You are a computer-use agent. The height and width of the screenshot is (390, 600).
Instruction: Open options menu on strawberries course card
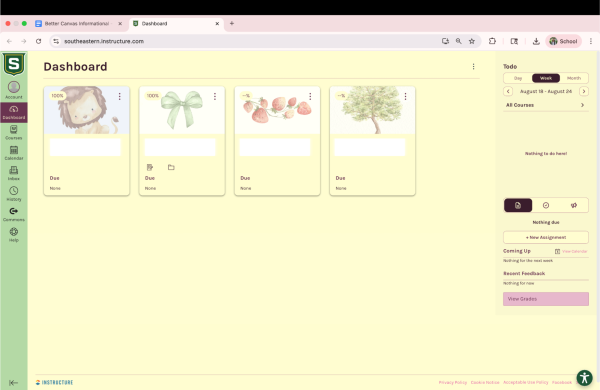(x=310, y=96)
